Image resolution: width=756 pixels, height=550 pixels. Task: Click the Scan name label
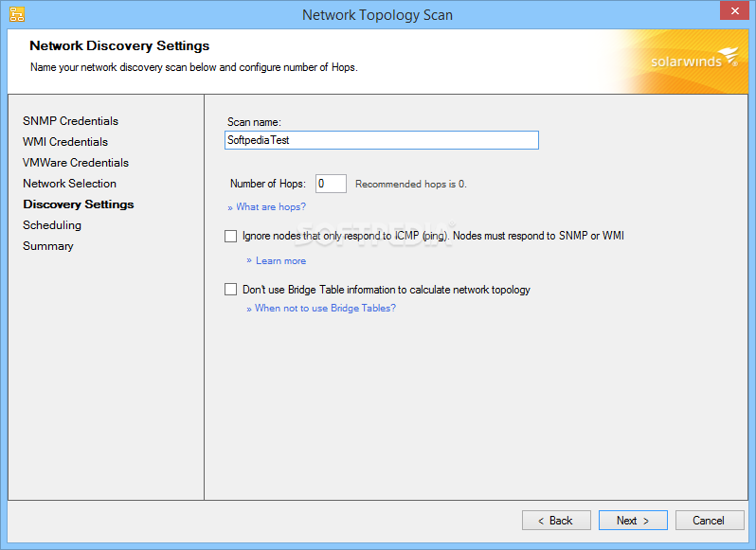(254, 122)
